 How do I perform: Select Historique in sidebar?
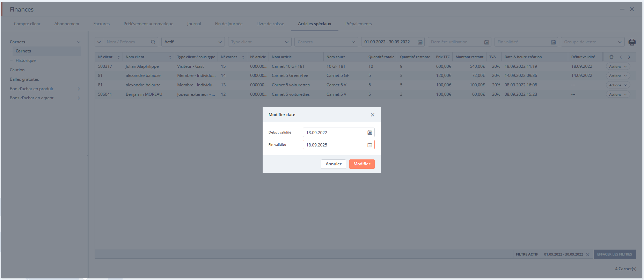[x=25, y=60]
